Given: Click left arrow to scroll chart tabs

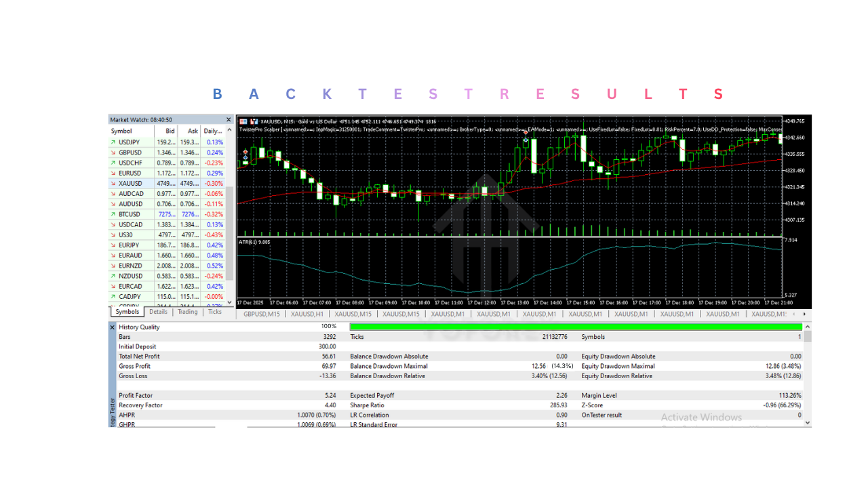Looking at the screenshot, I should pyautogui.click(x=795, y=314).
